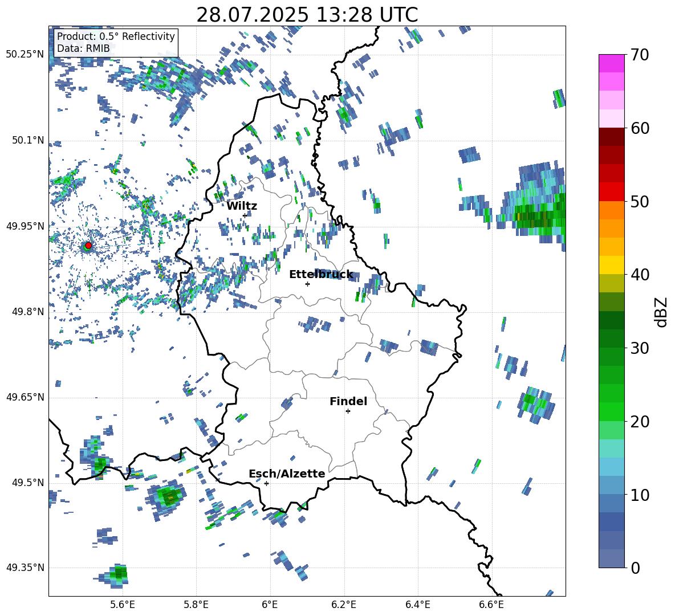This screenshot has width=675, height=616.
Task: Click the 6°E longitude label
Action: (270, 605)
